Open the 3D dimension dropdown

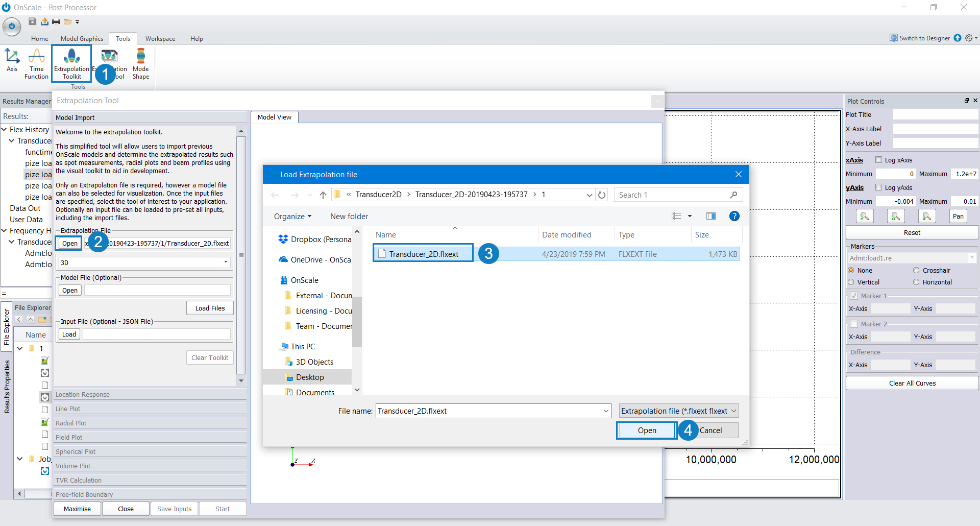145,262
